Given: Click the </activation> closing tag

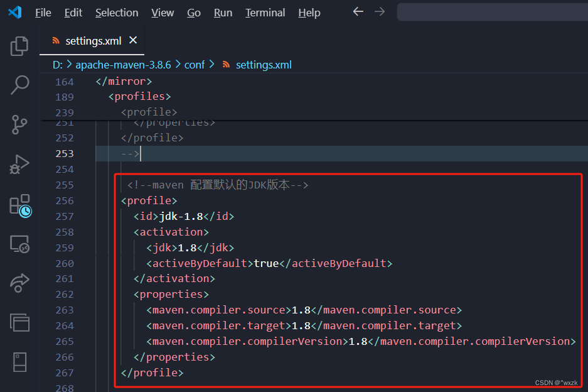Looking at the screenshot, I should point(174,278).
